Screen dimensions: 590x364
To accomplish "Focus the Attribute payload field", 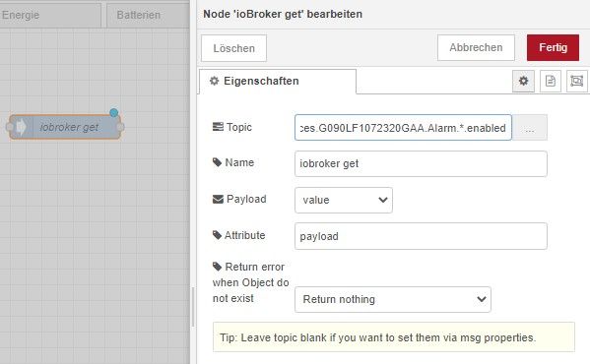I will tap(421, 236).
